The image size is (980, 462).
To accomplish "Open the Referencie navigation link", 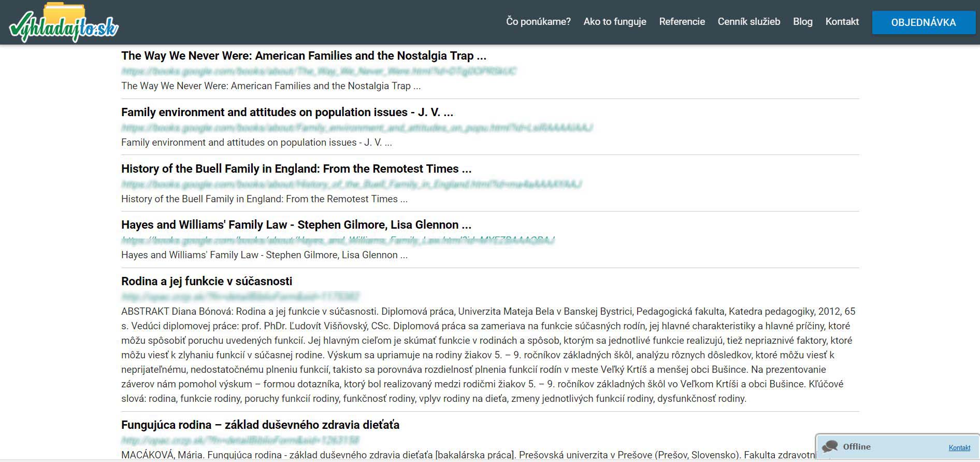I will (682, 22).
